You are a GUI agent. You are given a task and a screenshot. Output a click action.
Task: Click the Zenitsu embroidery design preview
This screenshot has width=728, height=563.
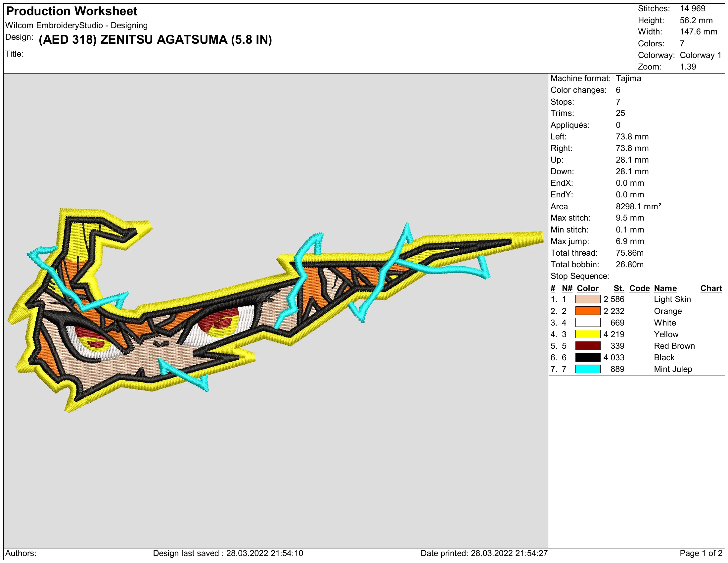coord(275,310)
